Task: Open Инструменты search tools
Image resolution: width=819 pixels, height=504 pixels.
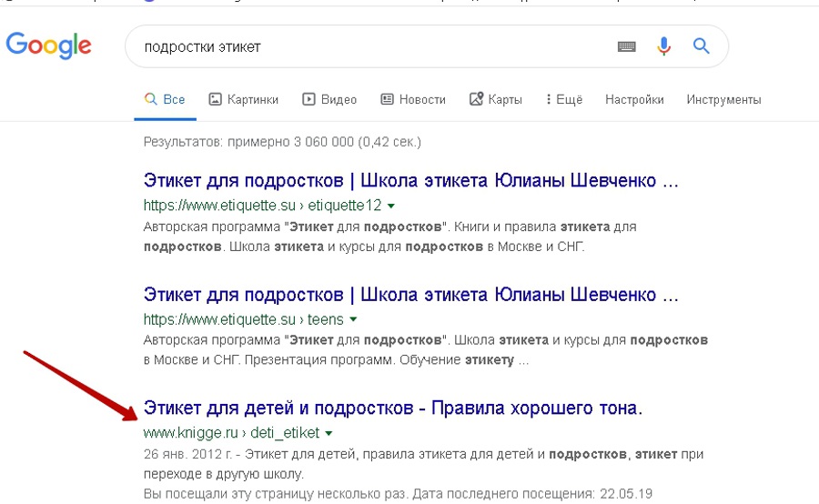Action: pyautogui.click(x=723, y=99)
